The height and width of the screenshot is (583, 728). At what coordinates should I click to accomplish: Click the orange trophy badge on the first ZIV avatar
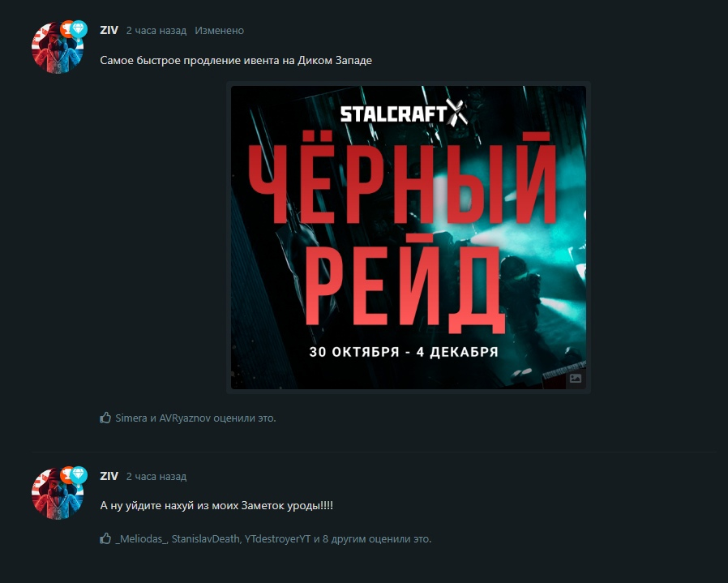pos(68,29)
